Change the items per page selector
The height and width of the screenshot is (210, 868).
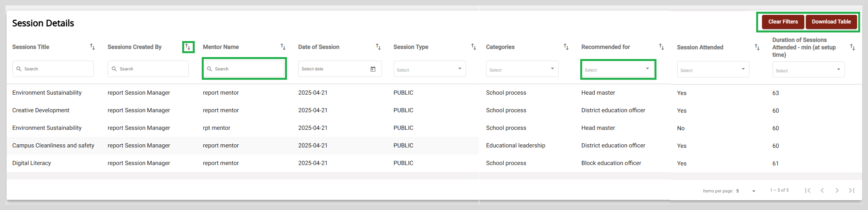click(x=746, y=191)
